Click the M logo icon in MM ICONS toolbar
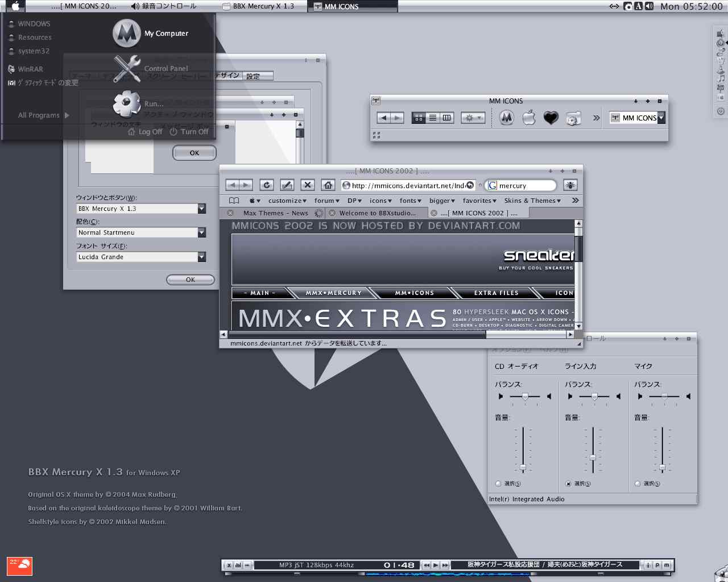The image size is (728, 582). coord(507,118)
